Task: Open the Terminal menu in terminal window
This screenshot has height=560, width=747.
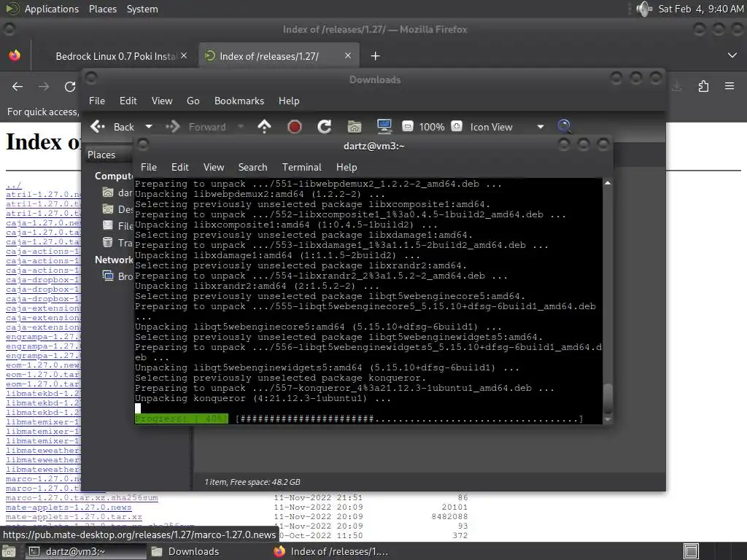Action: click(301, 167)
